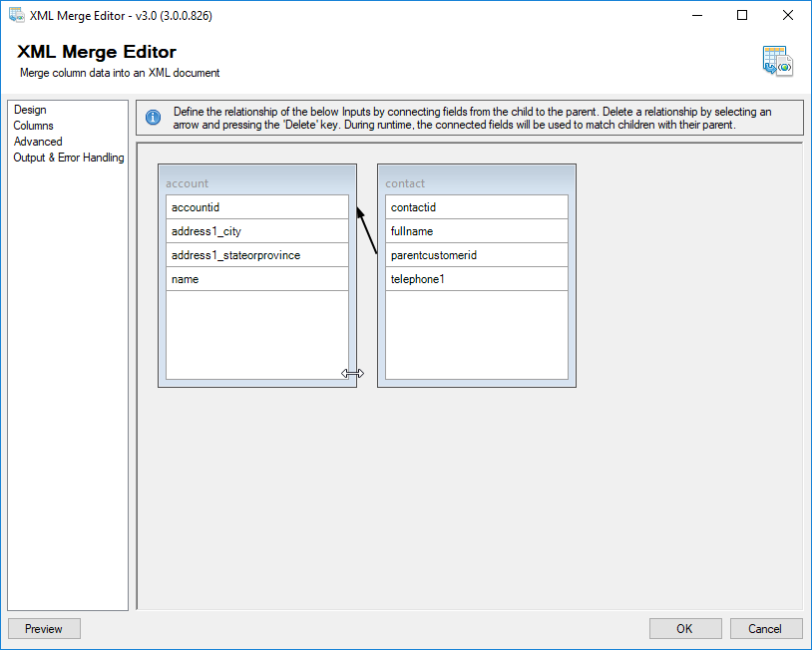Image resolution: width=812 pixels, height=650 pixels.
Task: Select the accountid field in account
Action: point(257,207)
